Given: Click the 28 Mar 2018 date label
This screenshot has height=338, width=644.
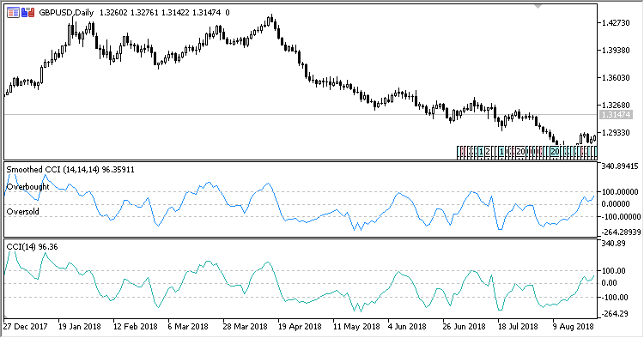Looking at the screenshot, I should pyautogui.click(x=246, y=327).
